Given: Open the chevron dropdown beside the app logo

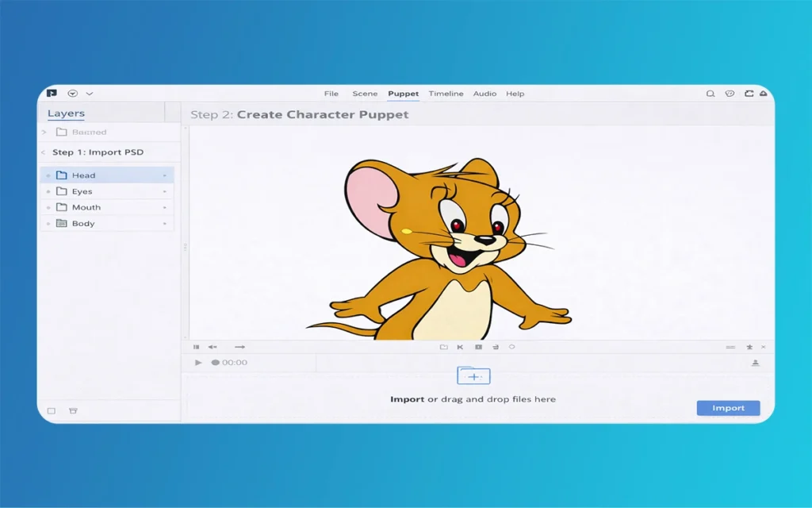Looking at the screenshot, I should click(90, 94).
